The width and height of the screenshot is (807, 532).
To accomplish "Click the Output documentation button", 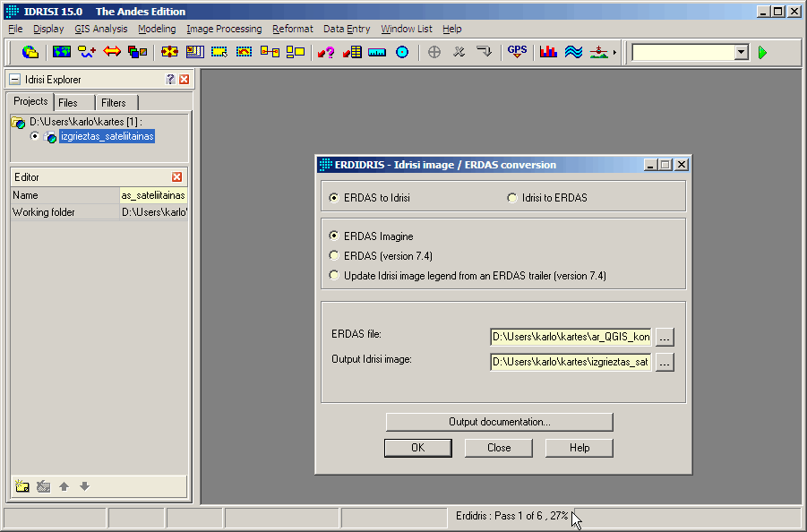I will pos(499,422).
